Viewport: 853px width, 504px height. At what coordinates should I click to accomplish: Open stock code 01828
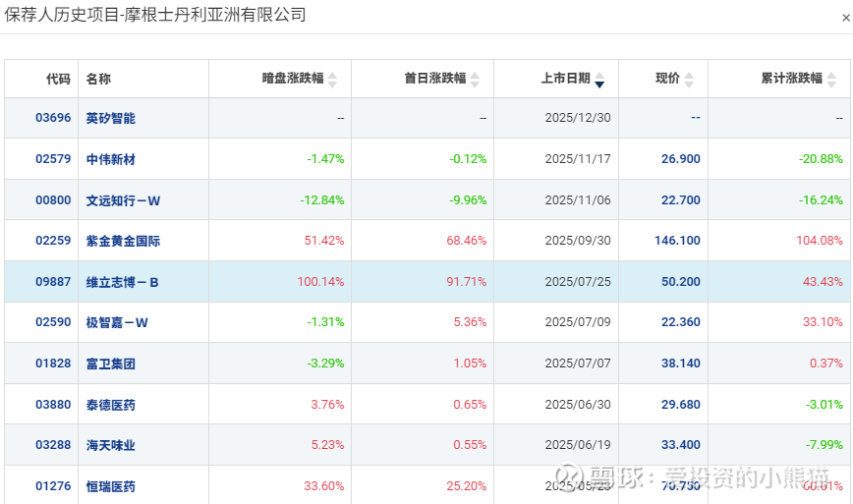click(53, 364)
